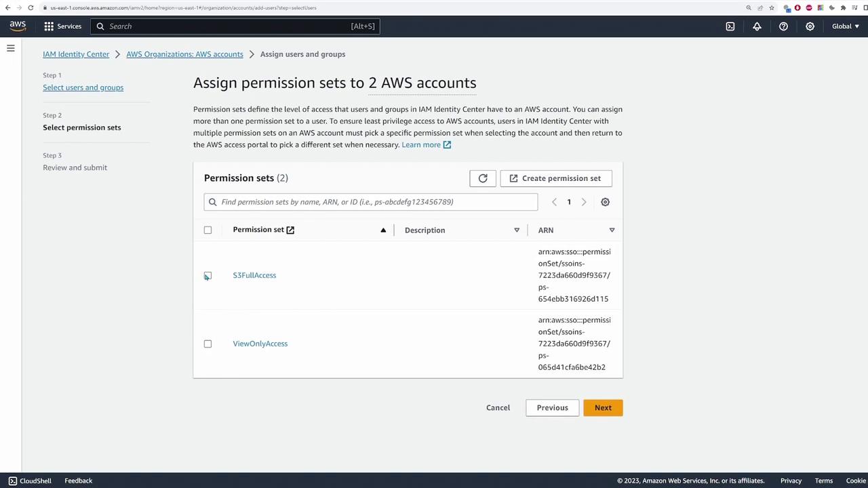Viewport: 868px width, 488px height.
Task: Select the S3FullAccess checkbox
Action: pyautogui.click(x=208, y=275)
